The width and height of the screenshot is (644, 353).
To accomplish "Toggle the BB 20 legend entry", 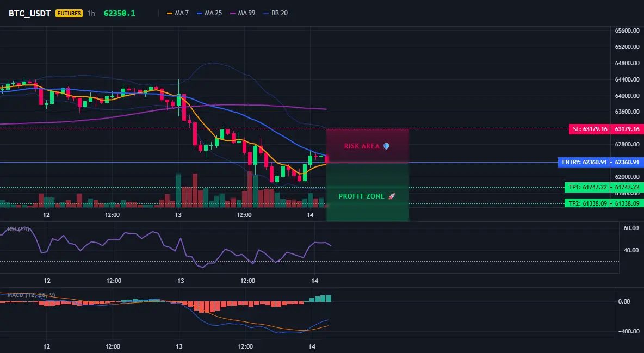I will pos(276,13).
